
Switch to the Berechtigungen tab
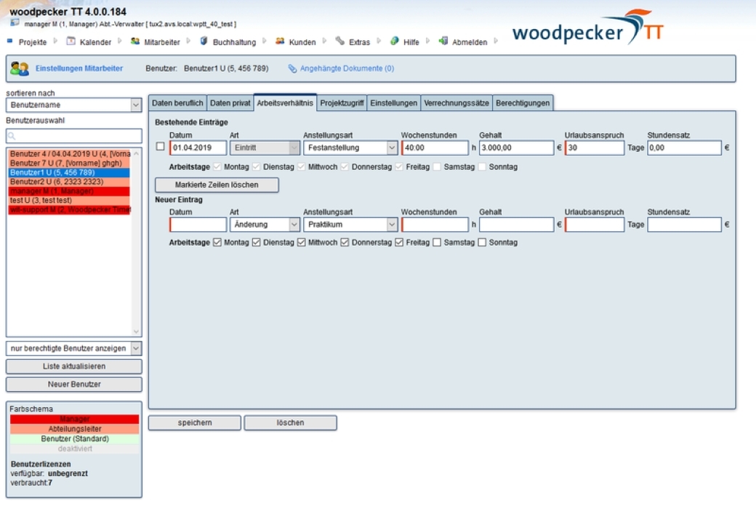523,103
